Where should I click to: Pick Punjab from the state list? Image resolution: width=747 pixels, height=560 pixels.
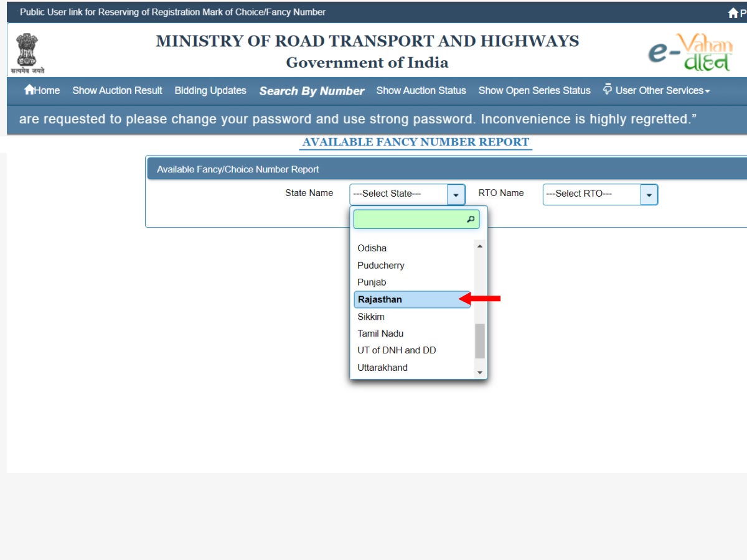tap(372, 282)
